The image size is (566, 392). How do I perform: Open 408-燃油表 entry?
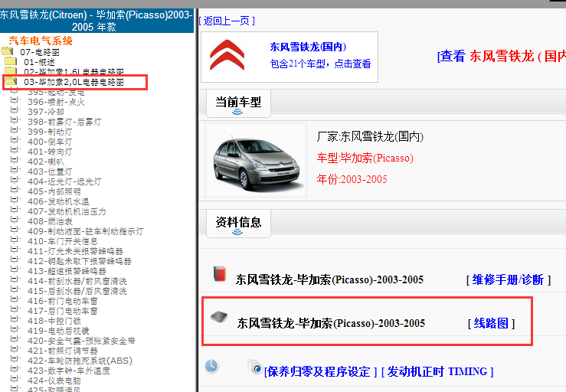pyautogui.click(x=50, y=221)
